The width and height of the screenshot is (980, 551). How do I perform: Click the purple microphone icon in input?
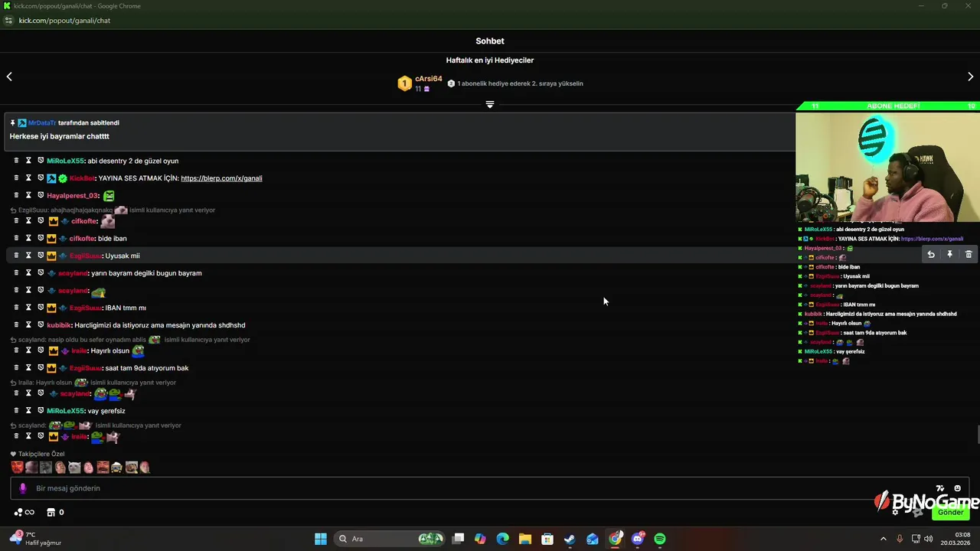[x=22, y=488]
